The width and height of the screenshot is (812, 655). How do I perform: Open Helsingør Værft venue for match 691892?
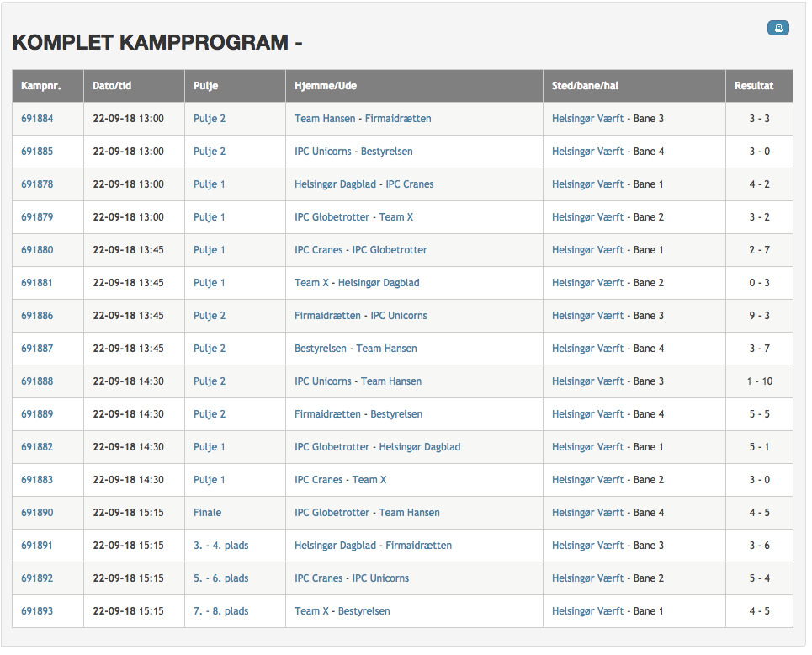coord(588,578)
